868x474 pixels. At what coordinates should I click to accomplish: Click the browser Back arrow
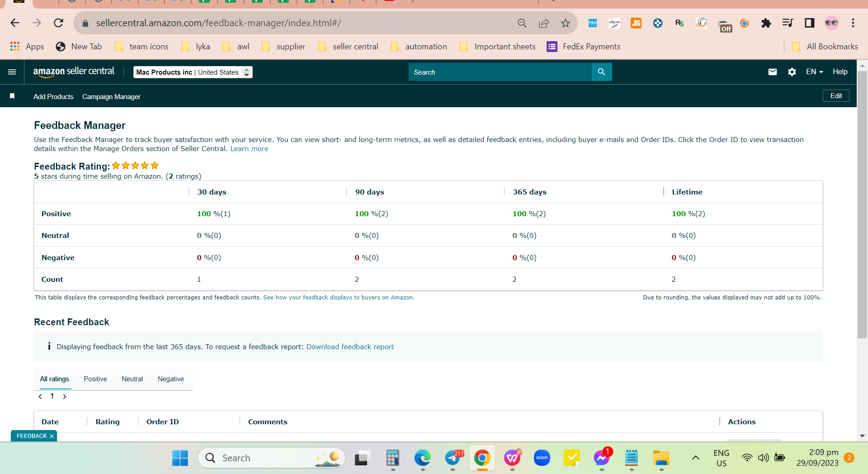15,23
